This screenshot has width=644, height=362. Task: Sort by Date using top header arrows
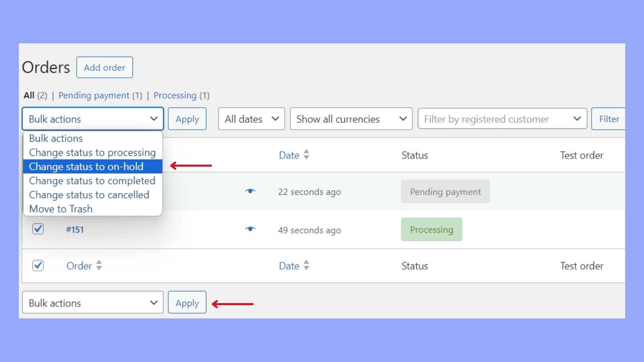tap(306, 155)
